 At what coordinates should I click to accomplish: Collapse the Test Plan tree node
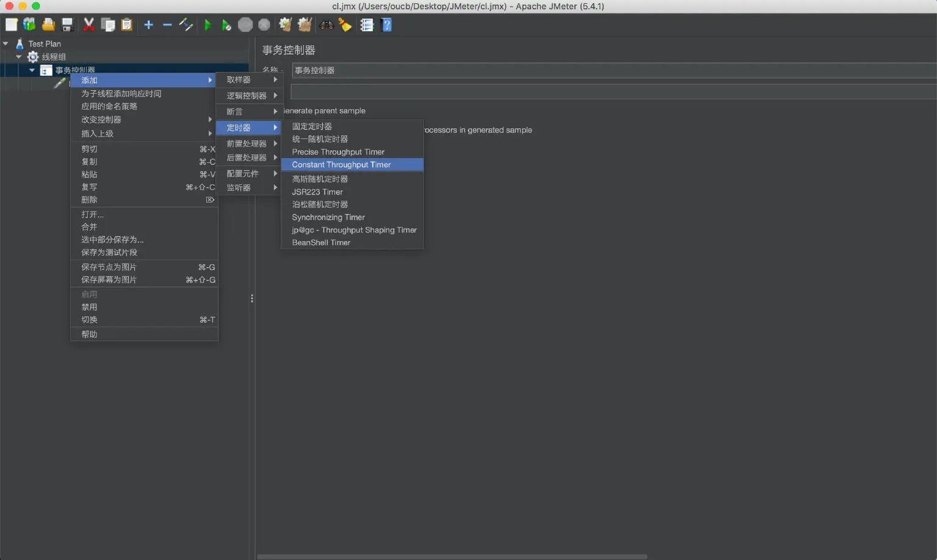click(5, 44)
